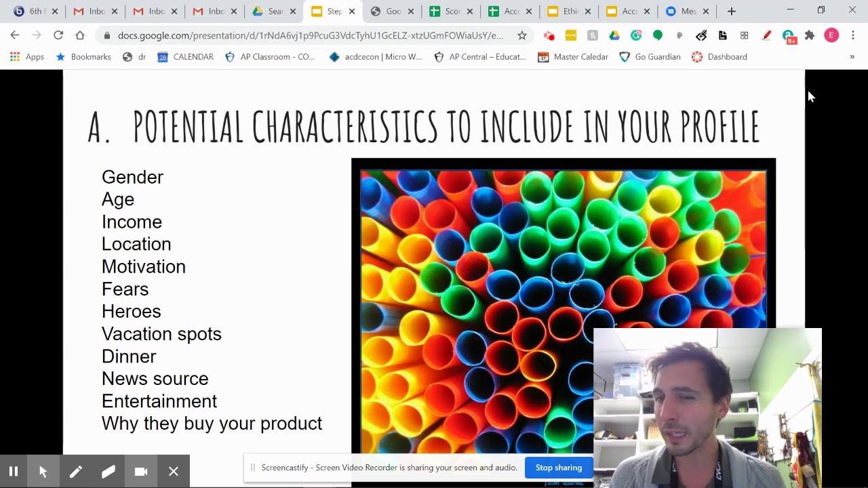
Task: Open the red highlighter extension icon
Action: pos(766,35)
